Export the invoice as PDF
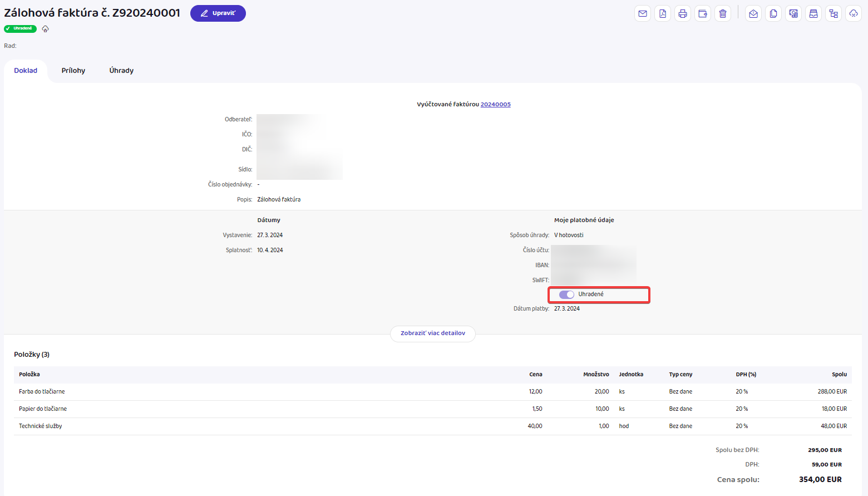868x496 pixels. (x=663, y=14)
